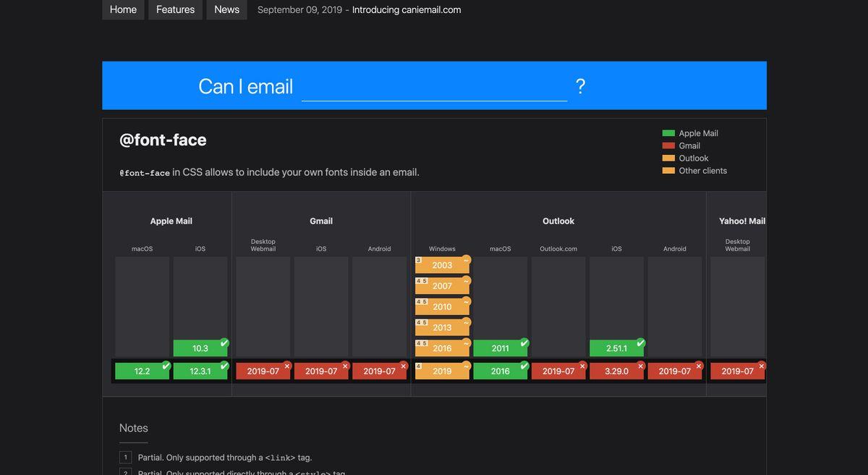Select Gmail Android 2019-07 cell
Image resolution: width=868 pixels, height=475 pixels.
coord(379,371)
